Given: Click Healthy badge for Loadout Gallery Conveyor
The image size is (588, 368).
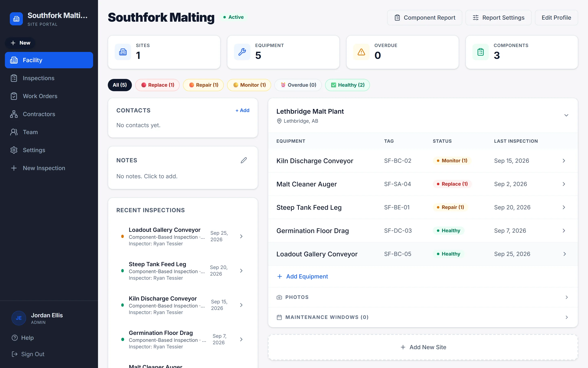Looking at the screenshot, I should pos(448,254).
